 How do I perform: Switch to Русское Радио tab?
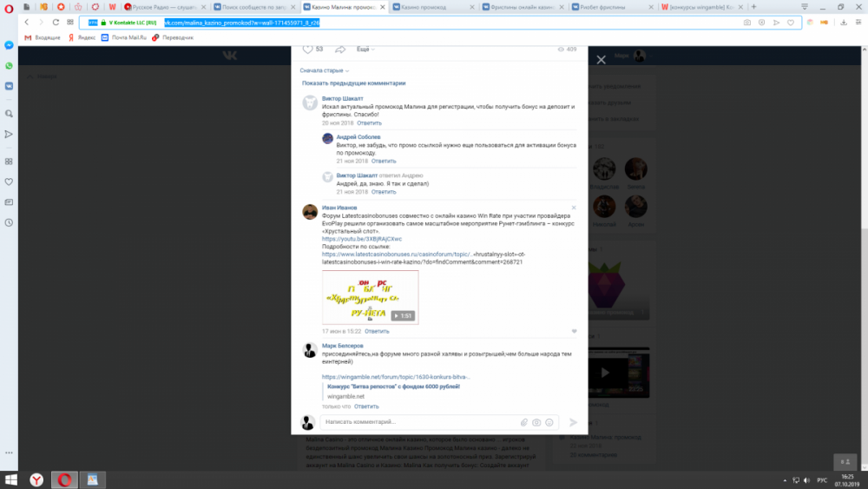click(166, 7)
